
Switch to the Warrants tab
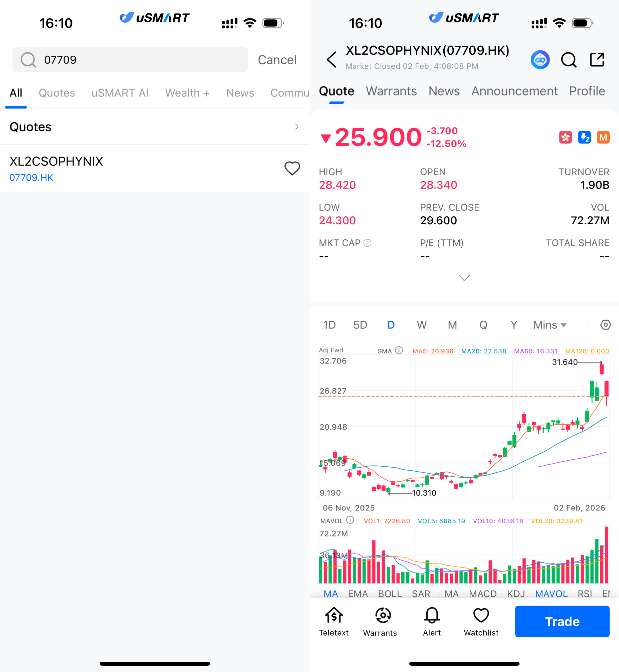(x=391, y=91)
